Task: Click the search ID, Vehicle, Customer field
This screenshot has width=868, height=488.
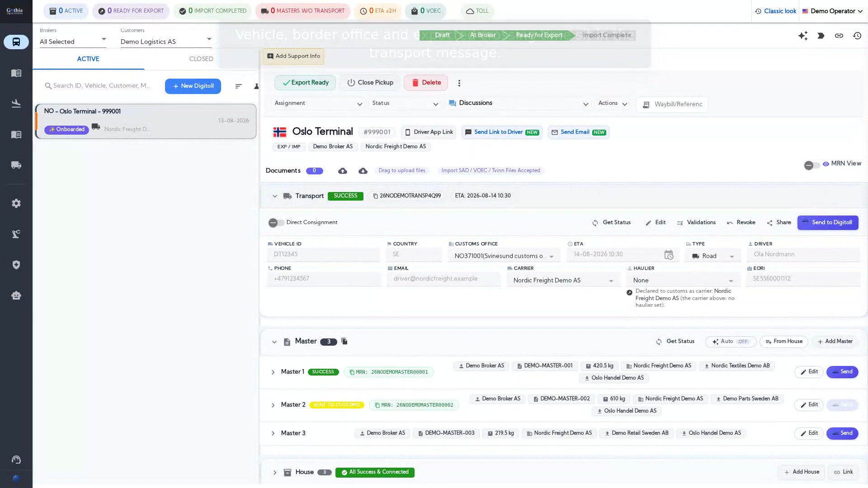Action: click(x=102, y=86)
